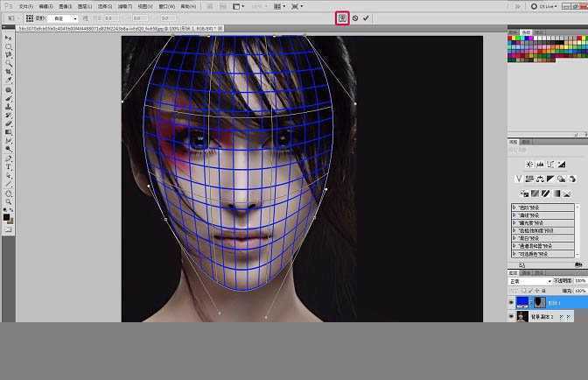The height and width of the screenshot is (380, 588).
Task: Select the 图层1 blue layer thumbnail
Action: 522,302
